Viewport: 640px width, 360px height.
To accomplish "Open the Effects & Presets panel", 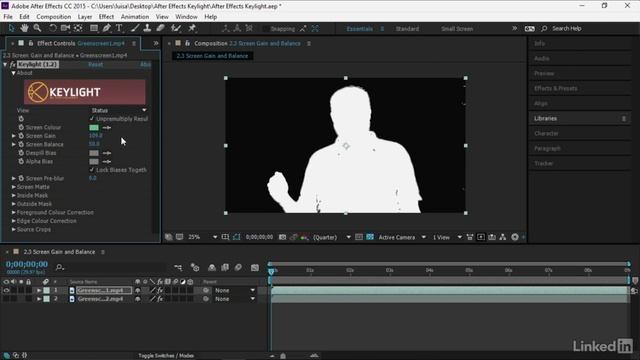I will 556,88.
